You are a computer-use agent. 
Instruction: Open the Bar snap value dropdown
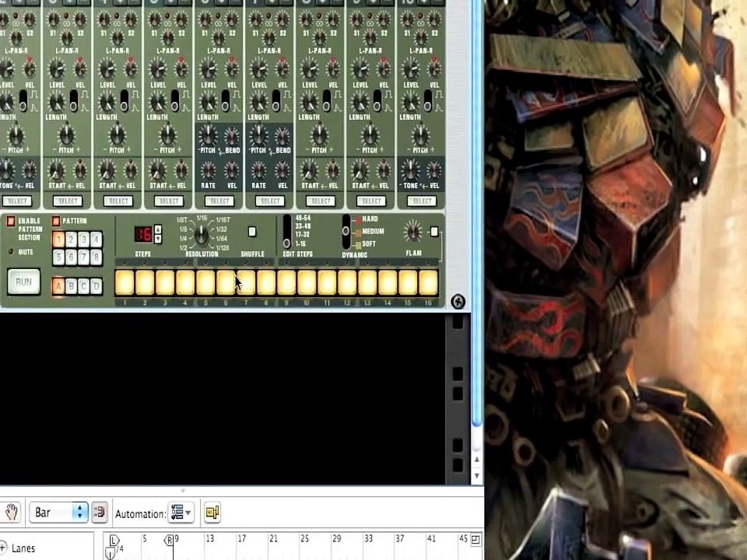pos(58,513)
